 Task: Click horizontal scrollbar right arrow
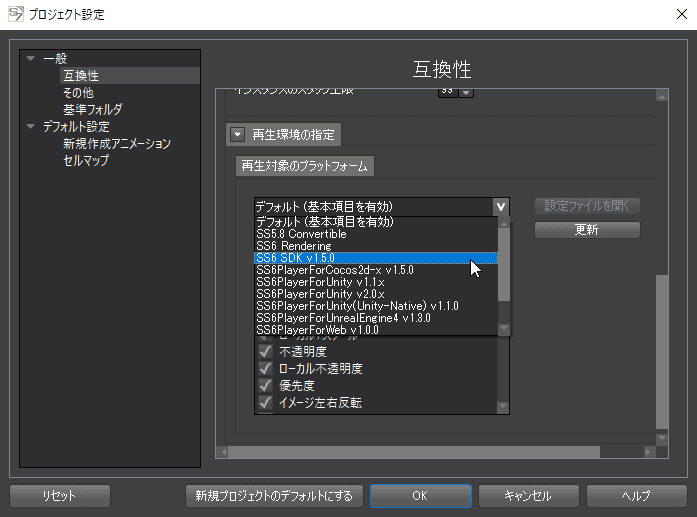point(649,452)
